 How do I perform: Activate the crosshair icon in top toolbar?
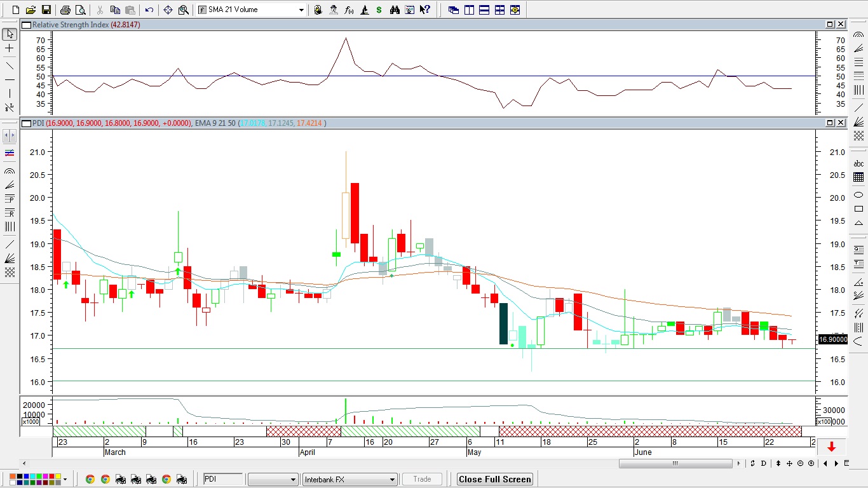tap(168, 10)
